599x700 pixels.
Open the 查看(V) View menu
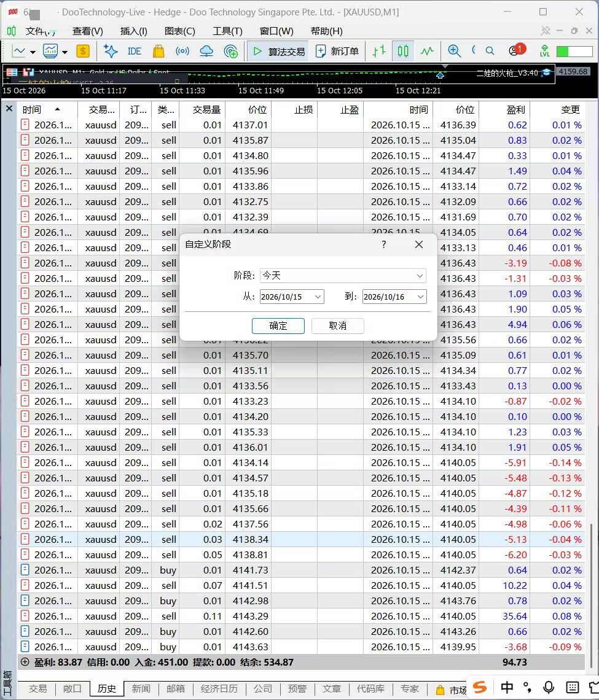coord(88,31)
